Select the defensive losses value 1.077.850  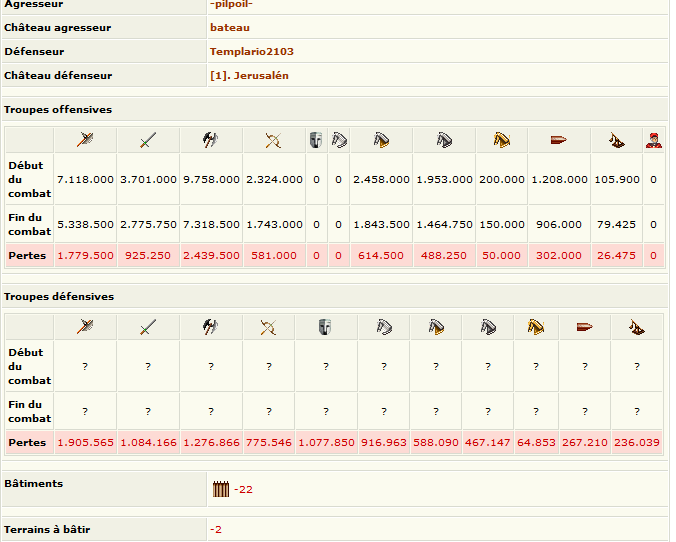326,442
